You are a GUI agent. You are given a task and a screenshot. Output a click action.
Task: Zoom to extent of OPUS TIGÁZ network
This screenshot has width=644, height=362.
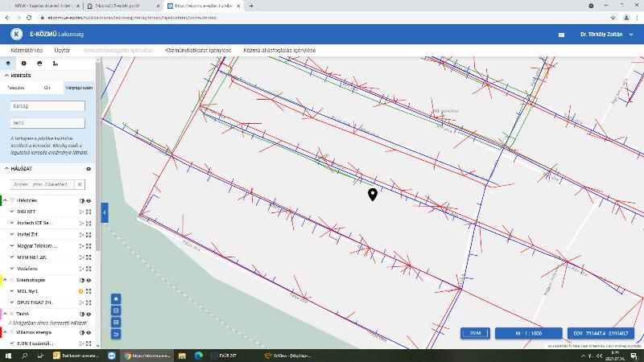click(89, 302)
